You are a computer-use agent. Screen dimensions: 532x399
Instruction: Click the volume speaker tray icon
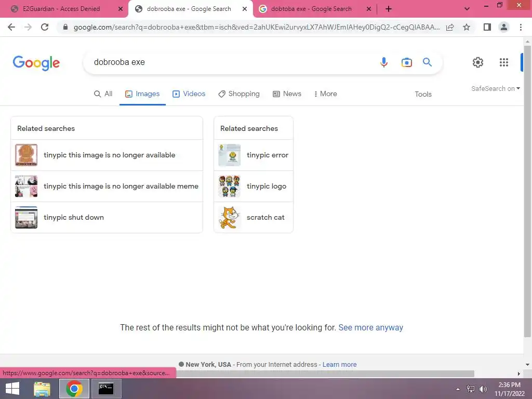[x=483, y=389]
